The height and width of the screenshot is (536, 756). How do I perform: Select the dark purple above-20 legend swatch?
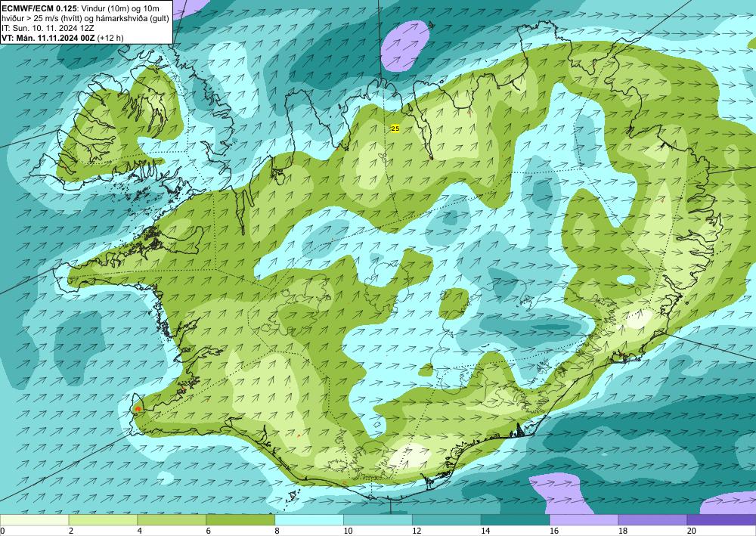(x=721, y=519)
